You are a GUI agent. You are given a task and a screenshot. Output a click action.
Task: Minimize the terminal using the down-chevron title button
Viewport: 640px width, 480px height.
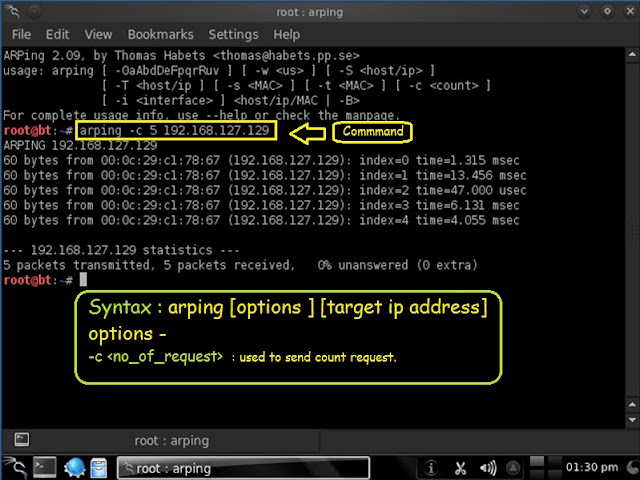584,11
